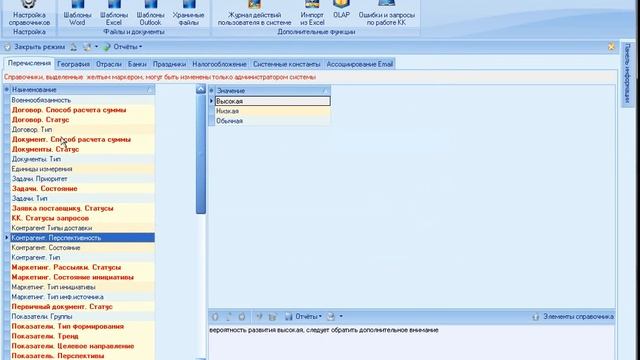Select the Обычная value row
Screen dimensions: 640x360
(272, 121)
